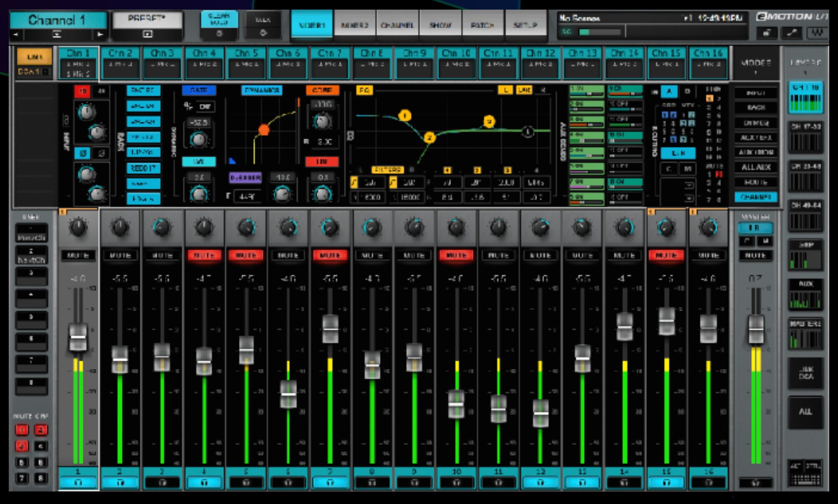
Task: Click channel 6 fader handle
Action: tap(288, 394)
